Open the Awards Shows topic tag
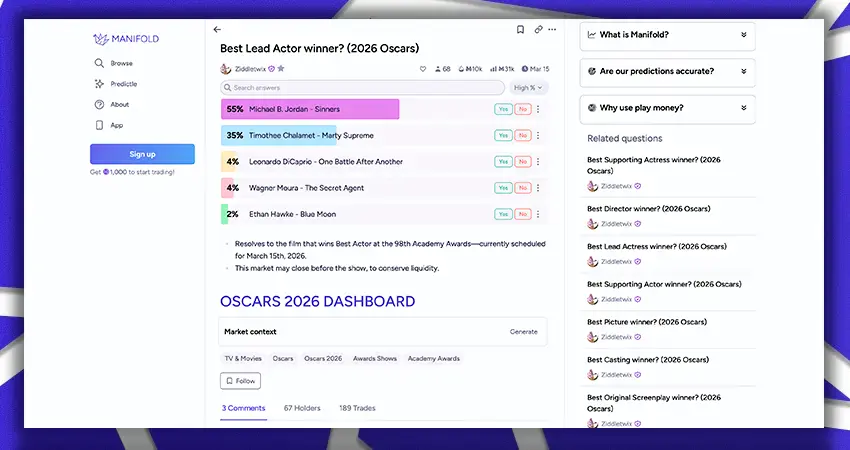Screen dimensions: 850x450 tap(375, 358)
